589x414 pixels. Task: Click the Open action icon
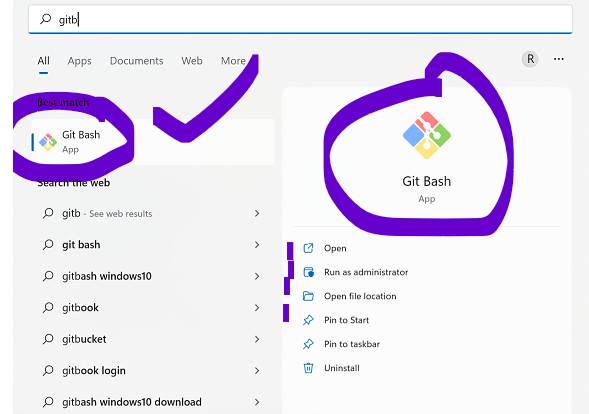coord(308,248)
